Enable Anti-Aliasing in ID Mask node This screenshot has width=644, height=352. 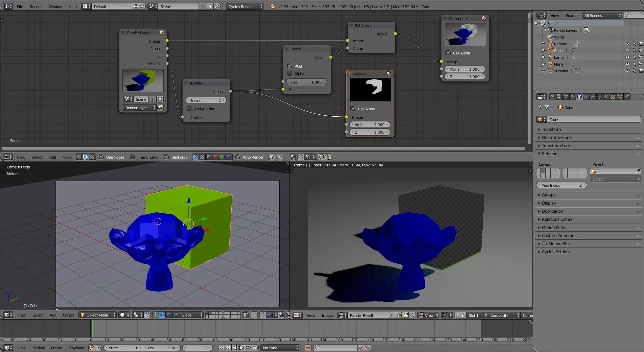(x=189, y=109)
